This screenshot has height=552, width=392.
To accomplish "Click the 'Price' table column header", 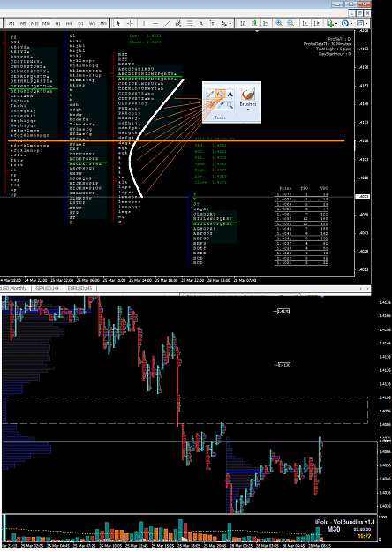I will (285, 188).
